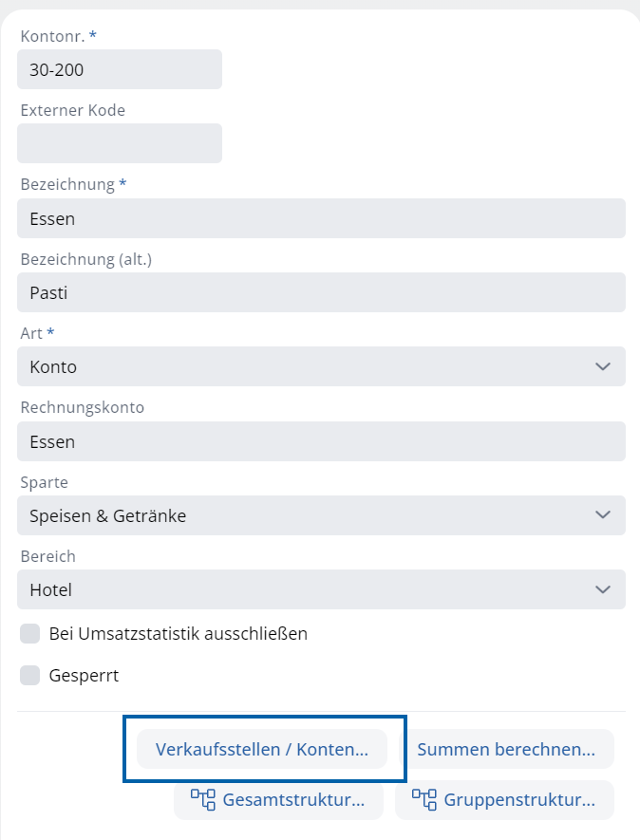Open the Bereich dropdown showing Hotel
640x840 pixels.
[321, 589]
